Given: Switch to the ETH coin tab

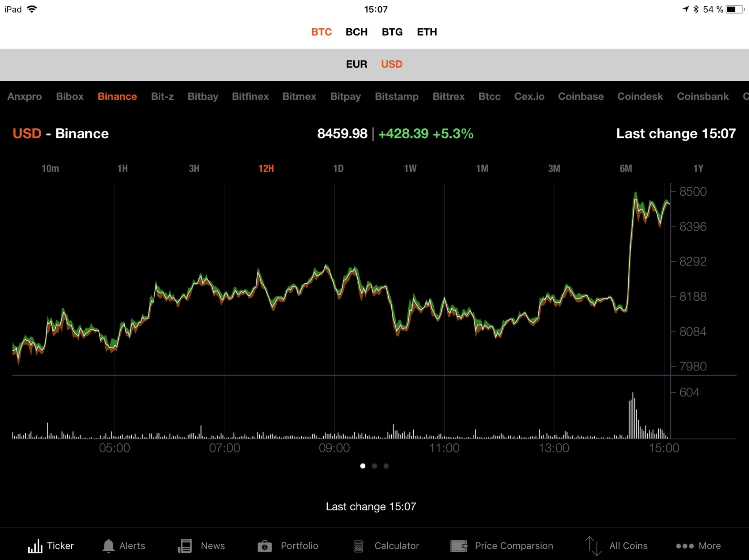Looking at the screenshot, I should click(427, 32).
